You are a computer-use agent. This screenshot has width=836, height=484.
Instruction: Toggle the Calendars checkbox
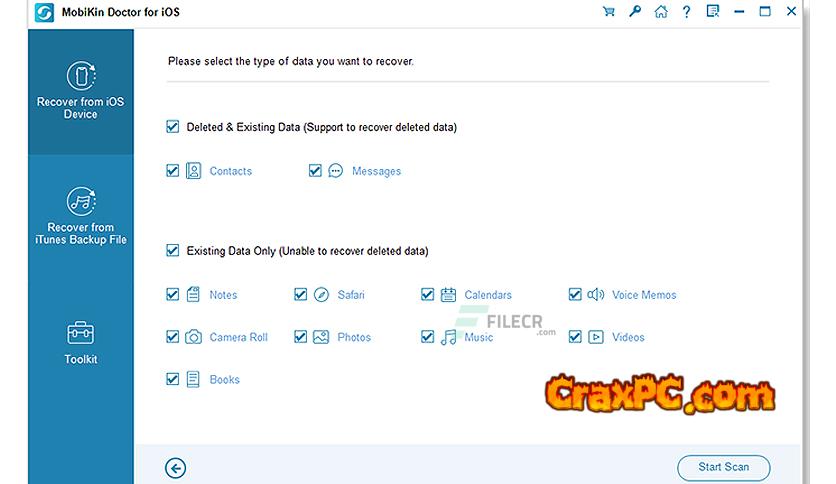[427, 294]
